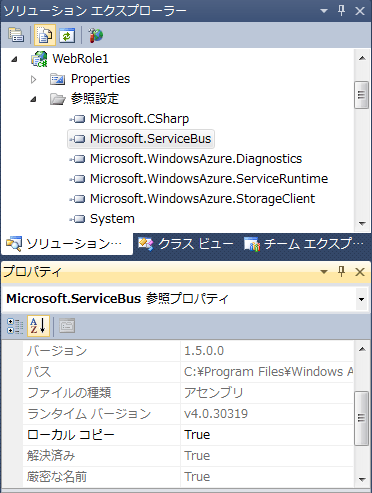Click scroll down arrow in properties grid
Image resolution: width=372 pixels, height=493 pixels.
click(x=362, y=480)
